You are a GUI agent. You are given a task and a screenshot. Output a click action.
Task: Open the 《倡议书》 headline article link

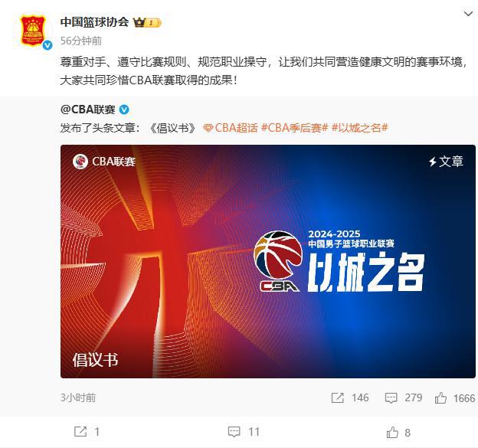(x=172, y=128)
